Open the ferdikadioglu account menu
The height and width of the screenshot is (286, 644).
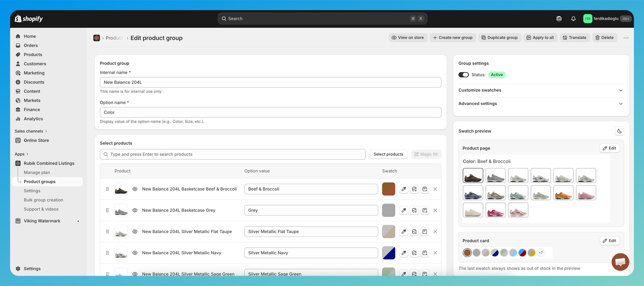click(x=607, y=19)
